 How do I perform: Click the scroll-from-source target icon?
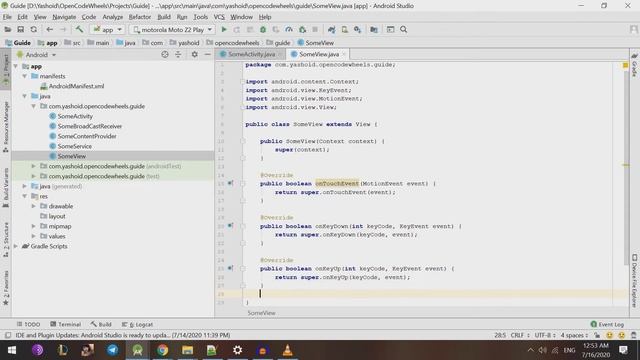pos(164,54)
